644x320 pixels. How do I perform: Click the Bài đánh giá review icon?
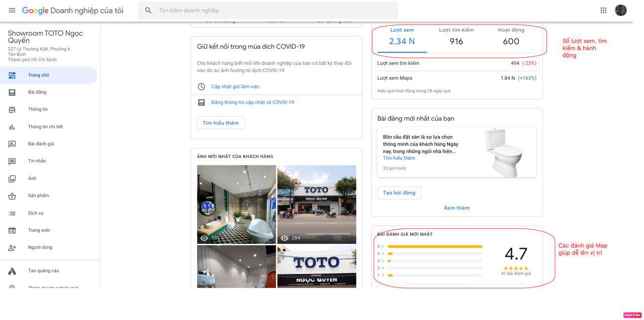[12, 144]
